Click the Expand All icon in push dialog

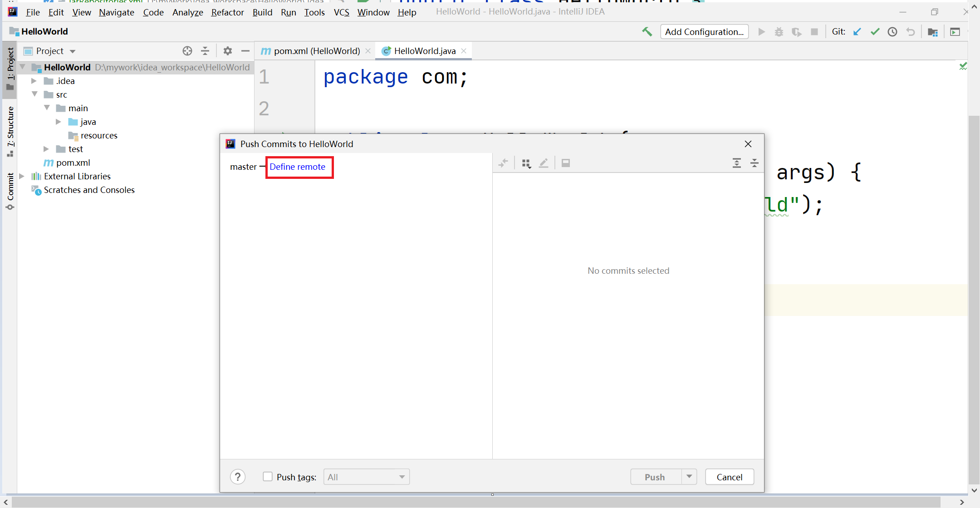pos(736,163)
